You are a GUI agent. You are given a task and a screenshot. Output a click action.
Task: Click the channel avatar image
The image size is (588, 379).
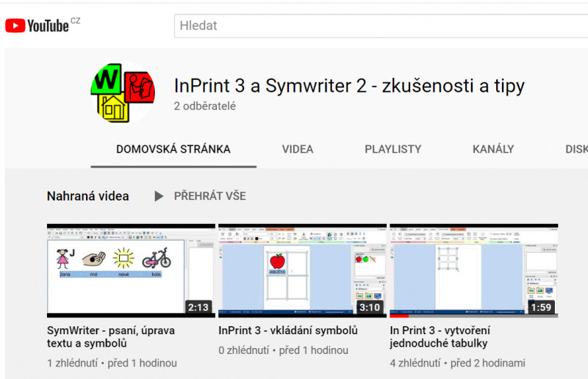pyautogui.click(x=123, y=93)
